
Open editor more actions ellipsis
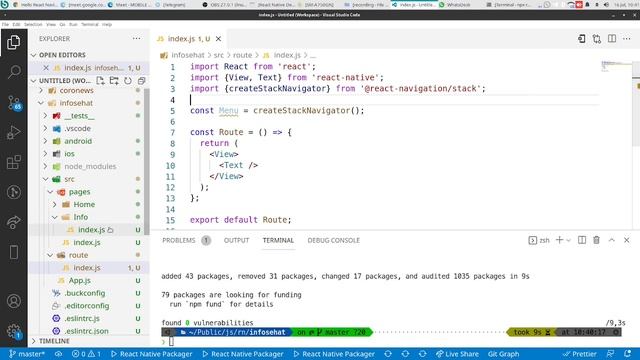pyautogui.click(x=627, y=38)
